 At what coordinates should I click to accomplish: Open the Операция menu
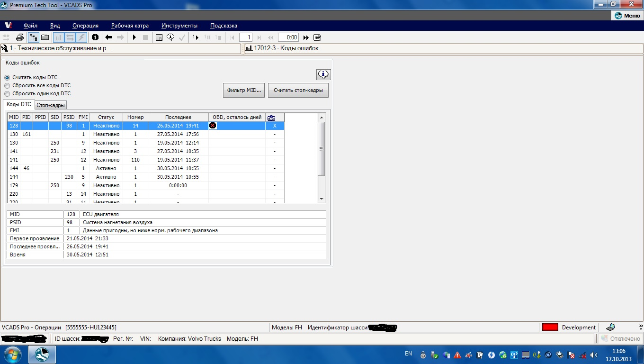pyautogui.click(x=85, y=26)
